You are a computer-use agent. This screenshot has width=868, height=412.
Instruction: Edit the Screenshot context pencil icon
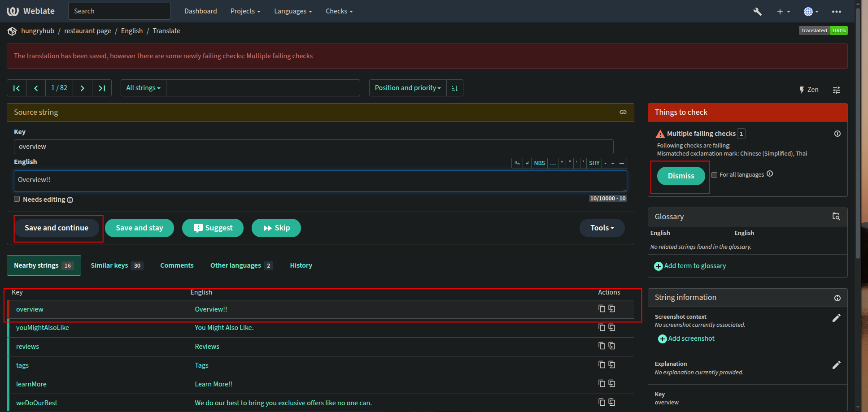tap(836, 318)
